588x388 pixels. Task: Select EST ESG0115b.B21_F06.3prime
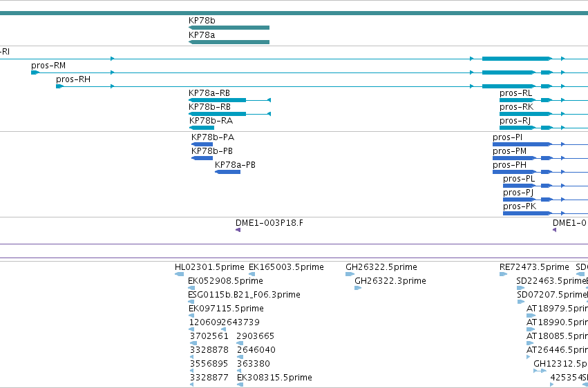(191, 302)
